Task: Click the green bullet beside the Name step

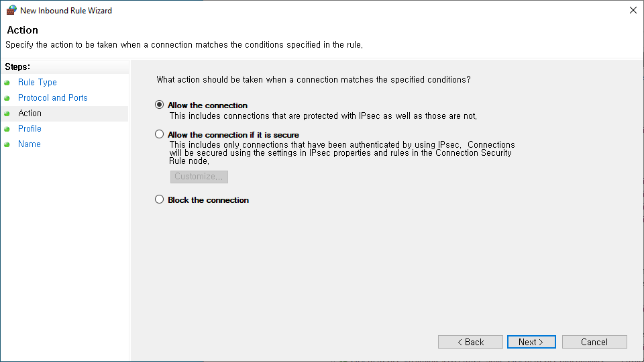Action: click(x=7, y=144)
